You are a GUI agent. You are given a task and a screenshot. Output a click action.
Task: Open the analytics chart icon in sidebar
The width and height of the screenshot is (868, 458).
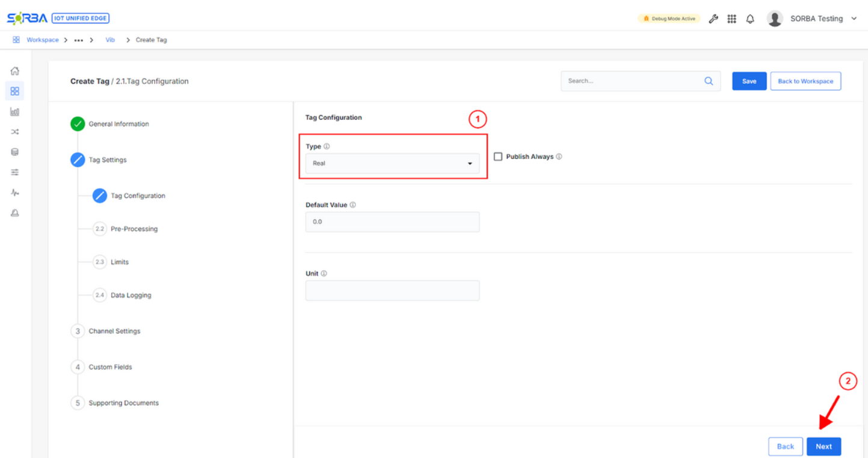point(15,111)
